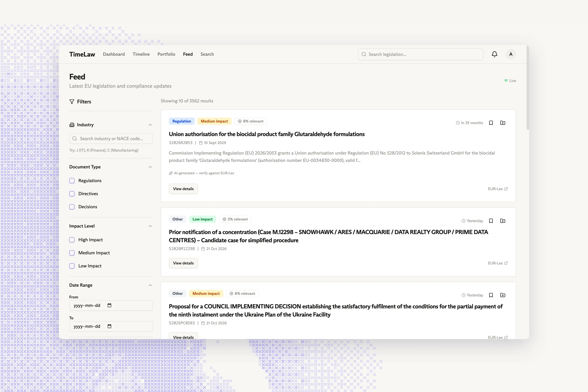Open the Portfolio tab
Screen dimensions: 588x392
click(x=166, y=54)
